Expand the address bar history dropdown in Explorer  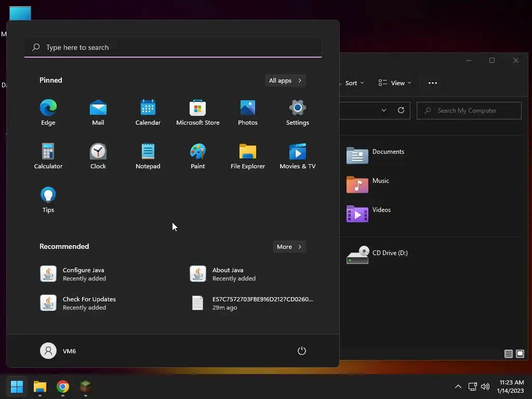[384, 110]
